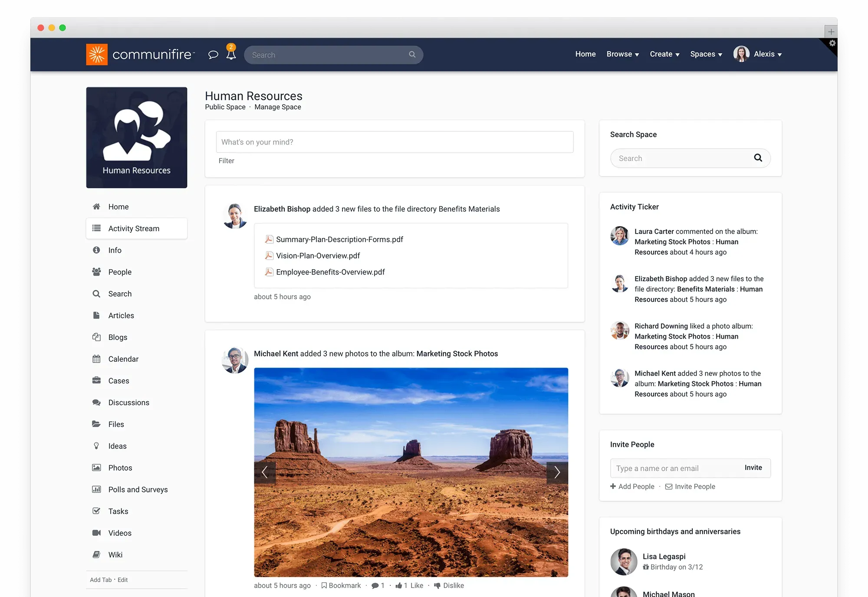Open Polls and Surveys section label
This screenshot has width=868, height=597.
click(138, 489)
